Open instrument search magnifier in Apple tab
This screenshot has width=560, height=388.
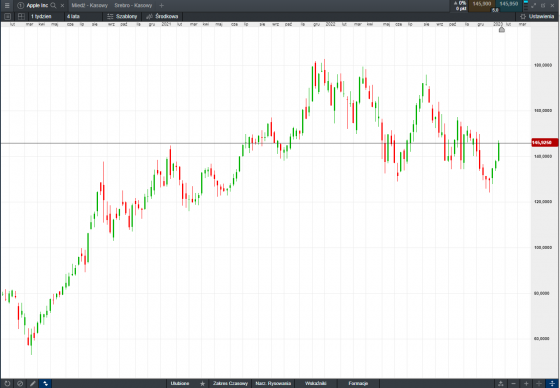[53, 5]
